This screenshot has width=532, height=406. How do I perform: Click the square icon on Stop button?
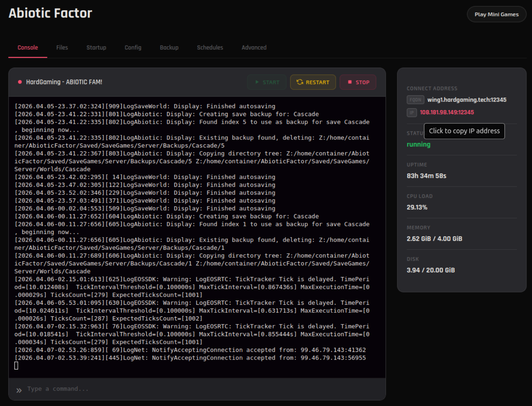(x=350, y=82)
